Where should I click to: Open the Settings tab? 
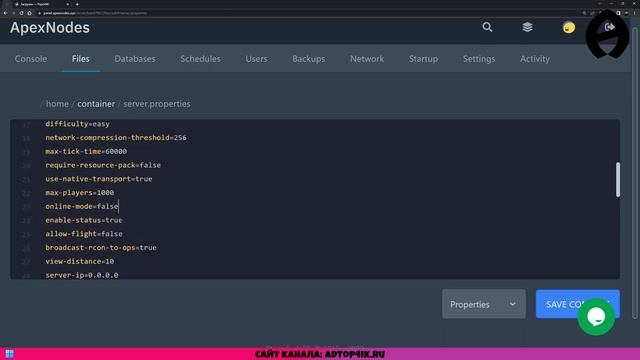pyautogui.click(x=479, y=59)
